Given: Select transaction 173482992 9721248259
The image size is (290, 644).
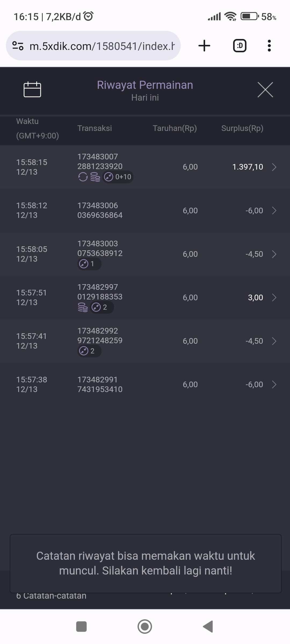Looking at the screenshot, I should (x=100, y=336).
